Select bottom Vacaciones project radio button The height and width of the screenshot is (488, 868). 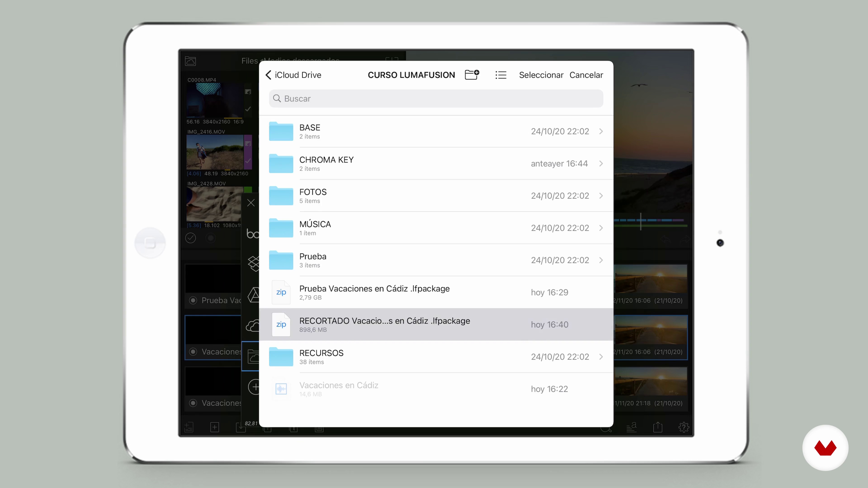tap(193, 403)
